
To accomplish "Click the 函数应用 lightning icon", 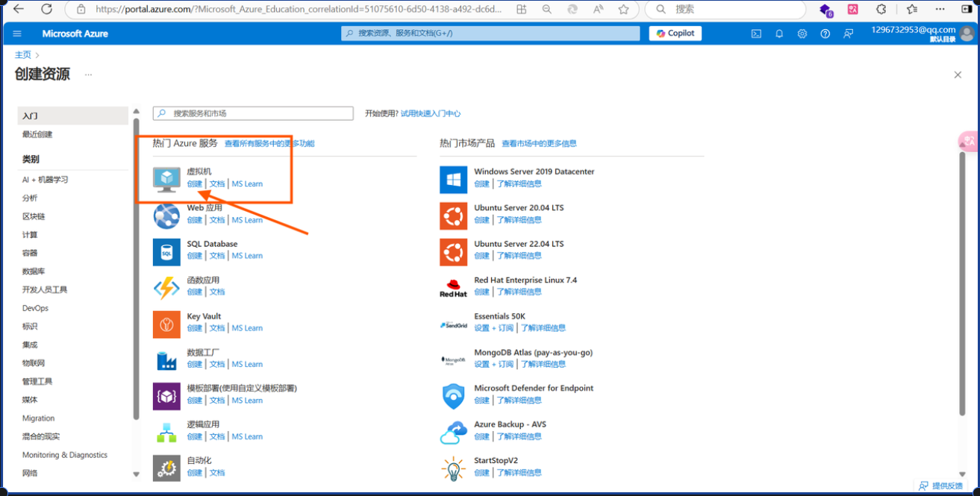I will pos(166,288).
